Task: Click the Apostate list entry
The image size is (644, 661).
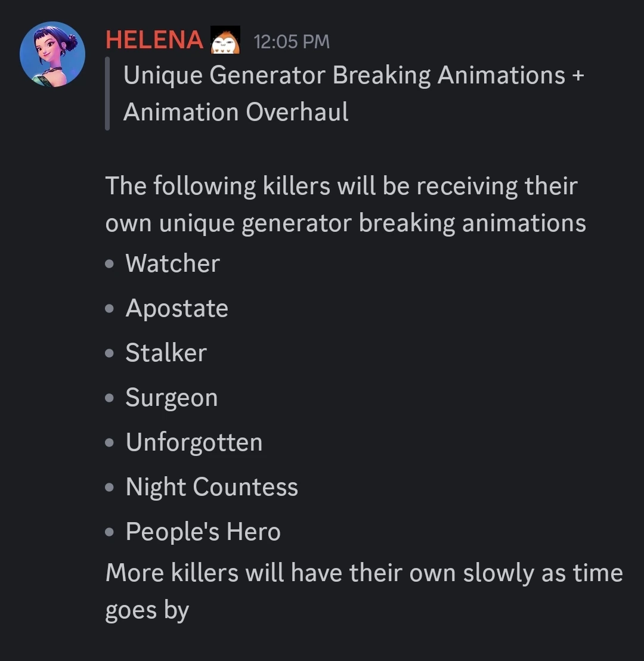Action: [177, 309]
